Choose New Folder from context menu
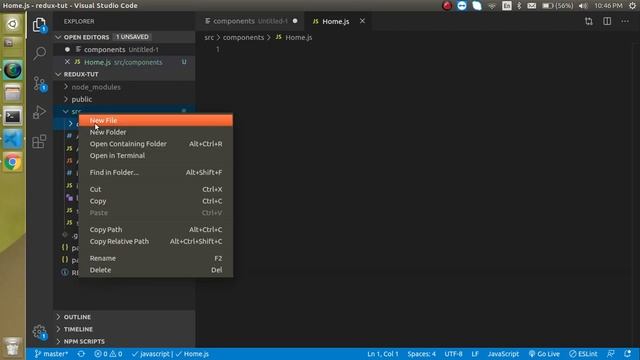640x360 pixels. point(156,132)
